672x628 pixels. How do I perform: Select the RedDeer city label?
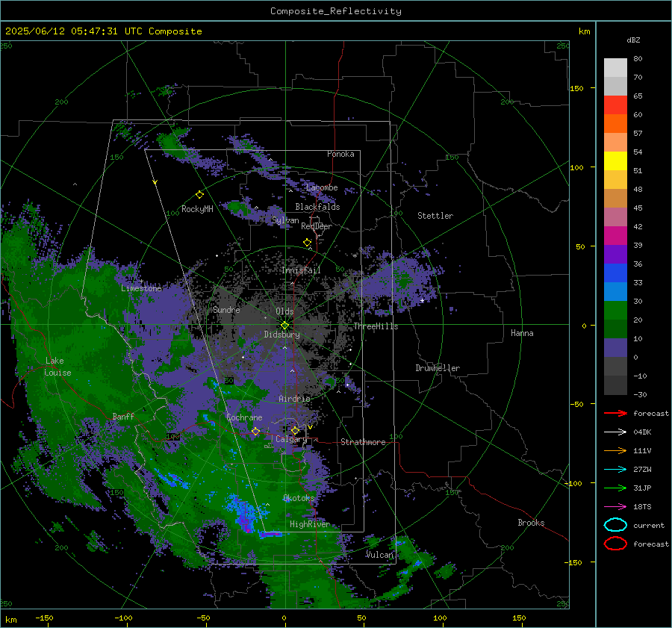point(317,226)
